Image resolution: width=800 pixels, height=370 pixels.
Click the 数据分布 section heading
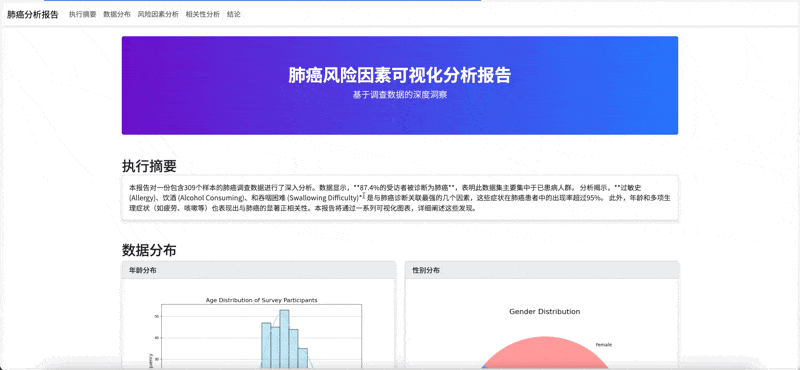point(149,250)
